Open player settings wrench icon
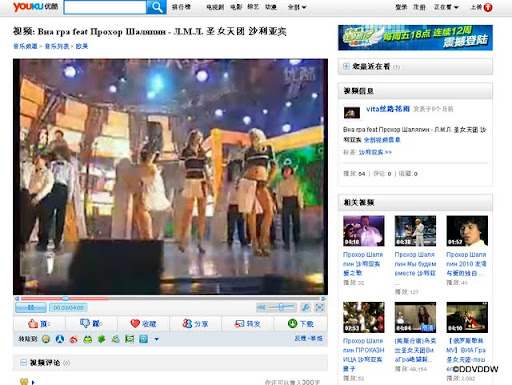Viewport: 512px width, 385px height. tap(306, 307)
